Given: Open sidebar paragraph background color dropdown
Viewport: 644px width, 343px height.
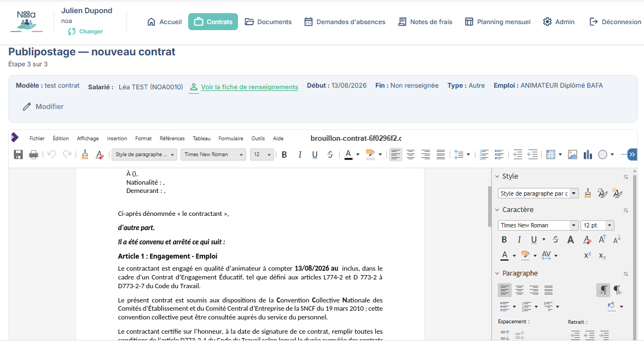Looking at the screenshot, I should pyautogui.click(x=622, y=306).
